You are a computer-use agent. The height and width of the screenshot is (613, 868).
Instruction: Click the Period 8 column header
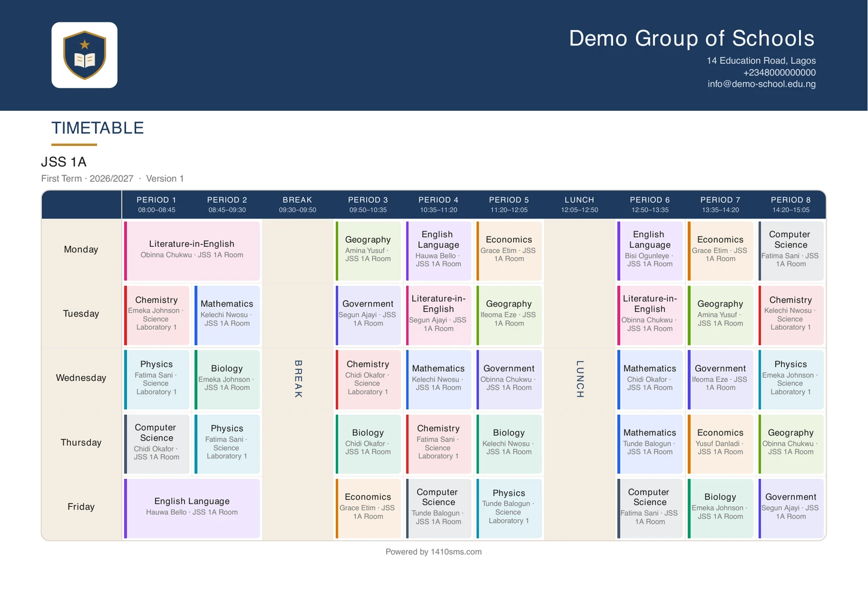point(791,205)
